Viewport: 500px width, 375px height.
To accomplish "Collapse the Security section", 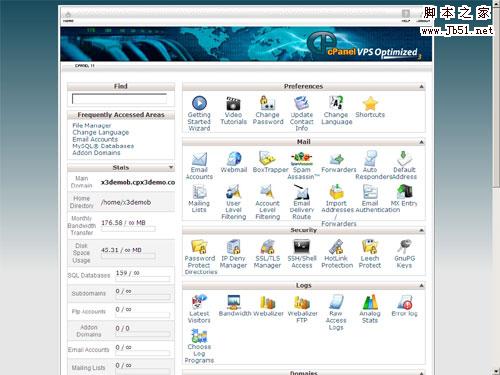I will pyautogui.click(x=421, y=230).
